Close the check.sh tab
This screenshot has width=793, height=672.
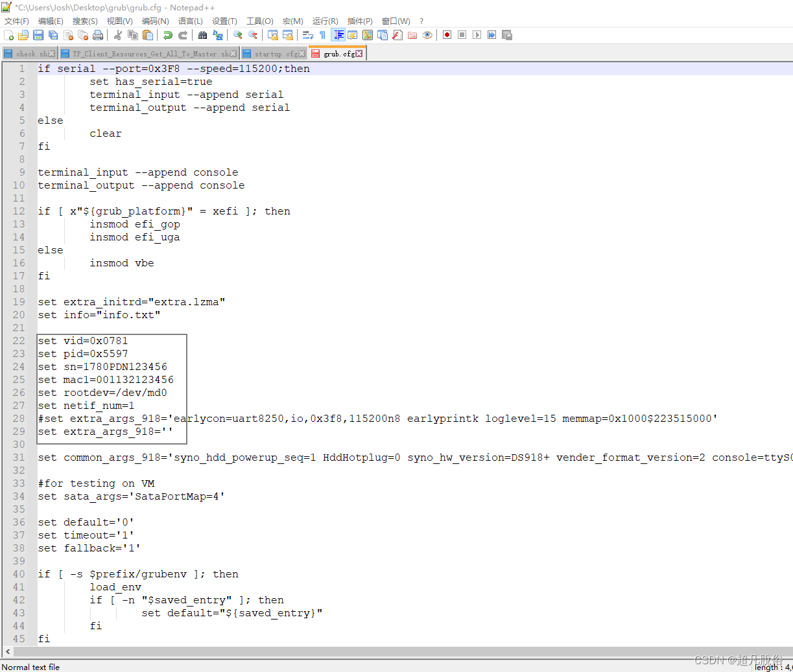tap(52, 54)
